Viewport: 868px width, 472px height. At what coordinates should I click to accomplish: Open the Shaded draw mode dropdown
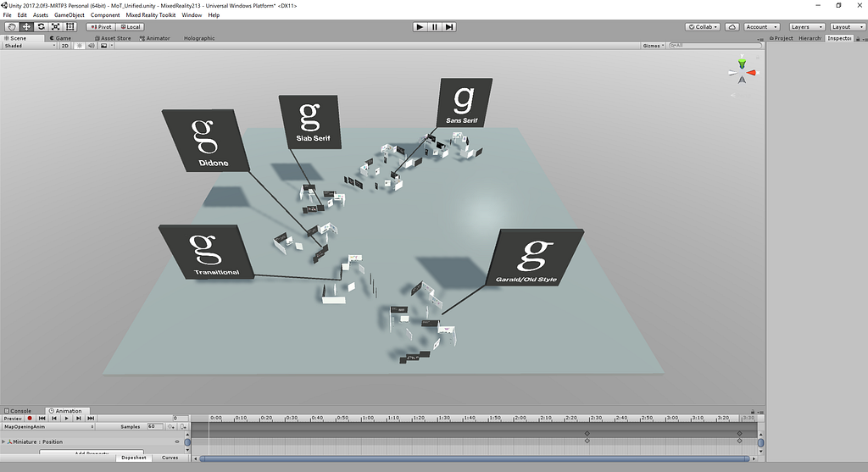(x=30, y=46)
